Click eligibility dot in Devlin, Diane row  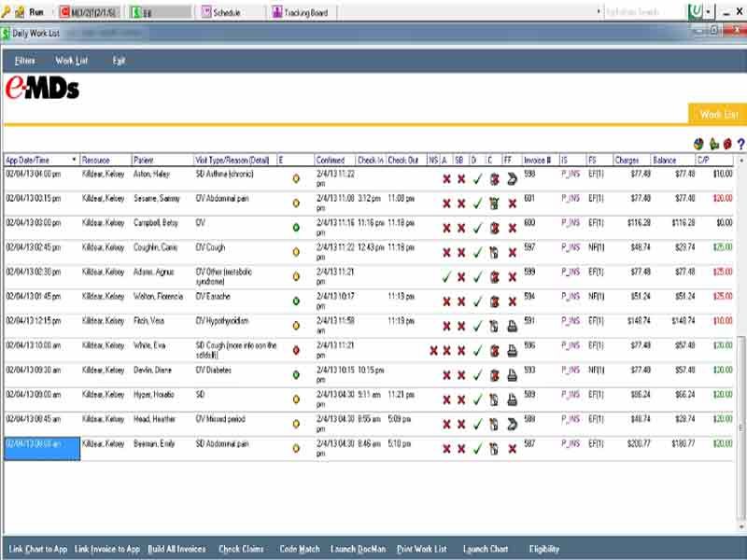pos(296,375)
